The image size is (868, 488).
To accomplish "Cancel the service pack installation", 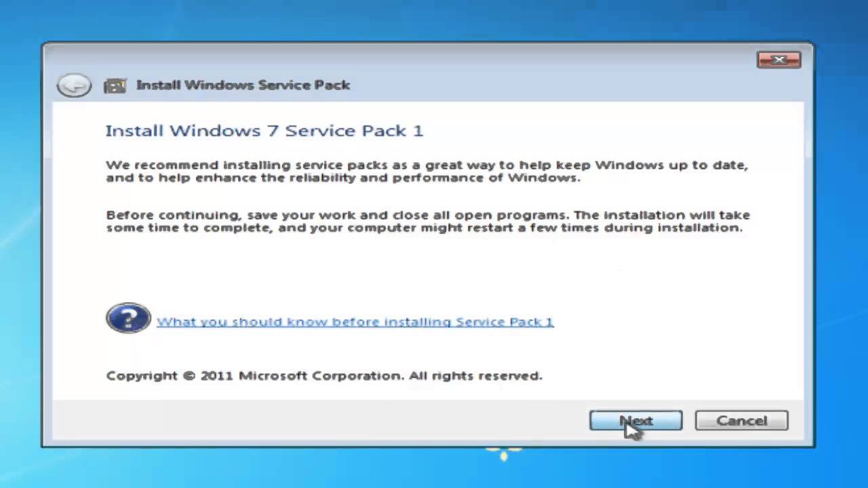I will tap(741, 421).
